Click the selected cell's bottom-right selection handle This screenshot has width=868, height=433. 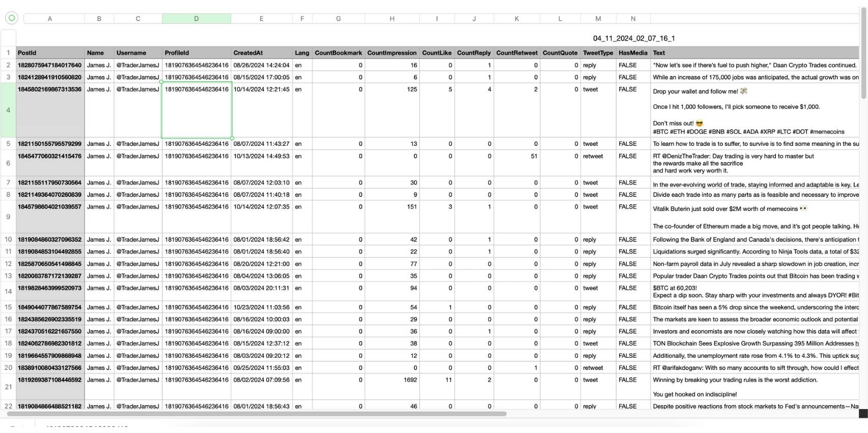point(232,138)
